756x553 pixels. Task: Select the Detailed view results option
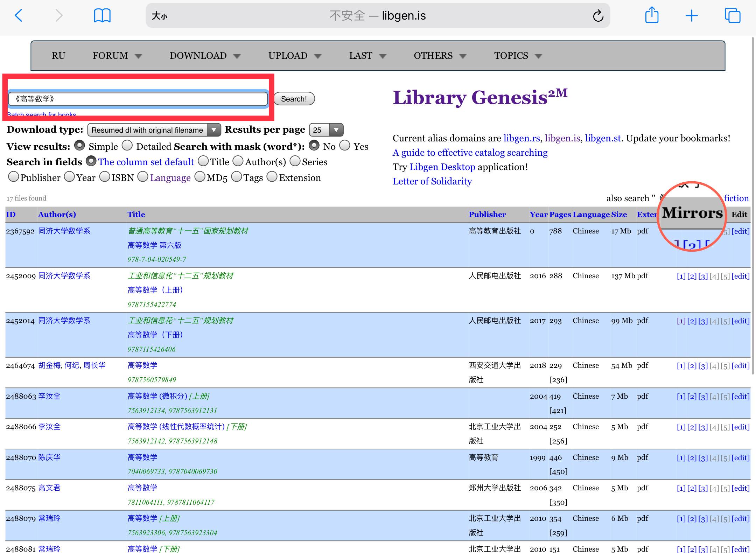coord(127,146)
